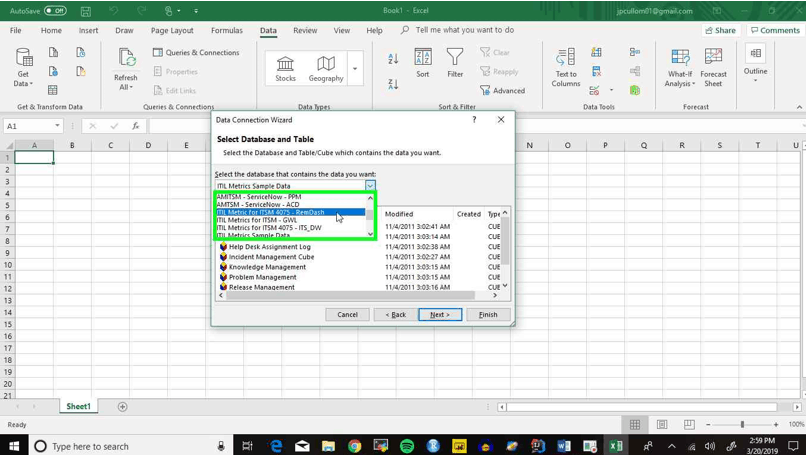Open Advanced filter options
Viewport: 806px width, 455px height.
[x=502, y=90]
